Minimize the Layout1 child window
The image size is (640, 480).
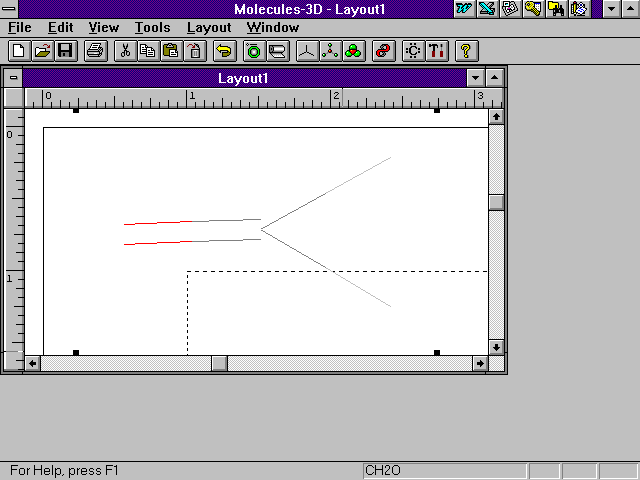click(476, 78)
